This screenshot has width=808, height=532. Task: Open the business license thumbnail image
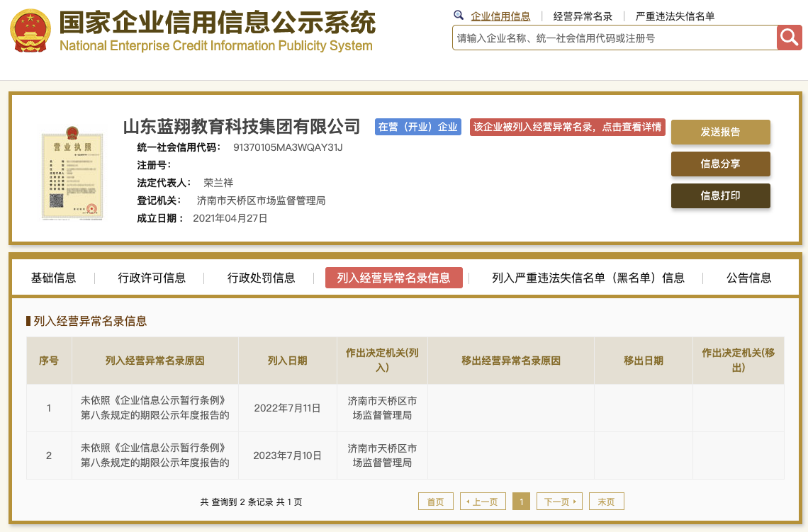tap(72, 174)
